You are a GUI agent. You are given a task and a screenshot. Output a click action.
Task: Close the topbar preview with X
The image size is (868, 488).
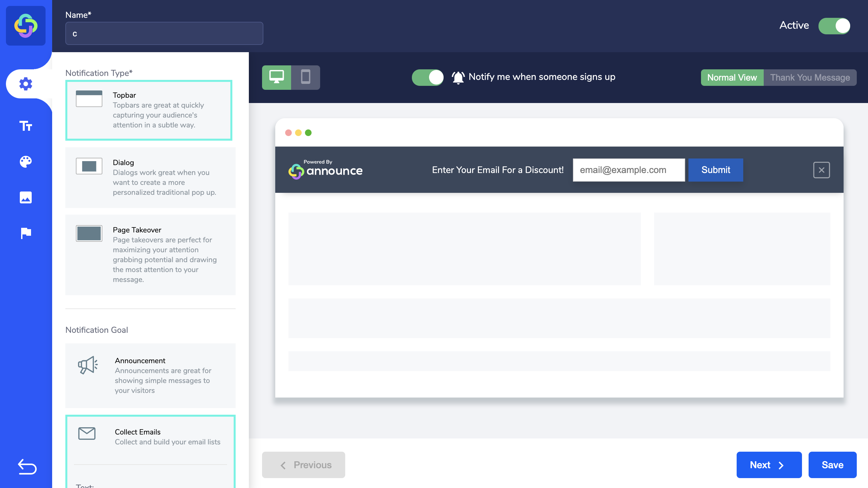821,170
